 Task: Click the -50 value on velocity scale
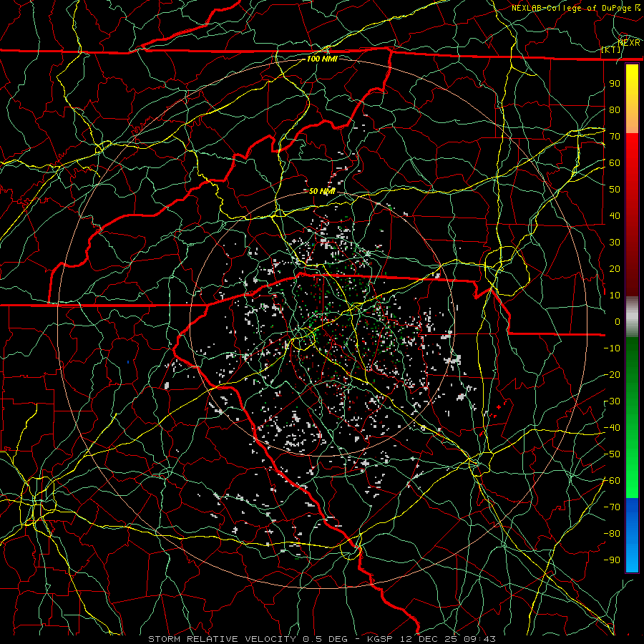[612, 454]
